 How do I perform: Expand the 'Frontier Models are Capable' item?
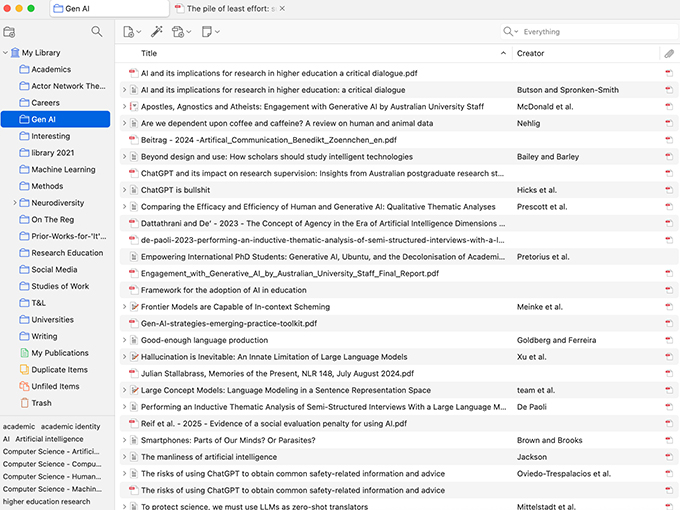tap(124, 307)
